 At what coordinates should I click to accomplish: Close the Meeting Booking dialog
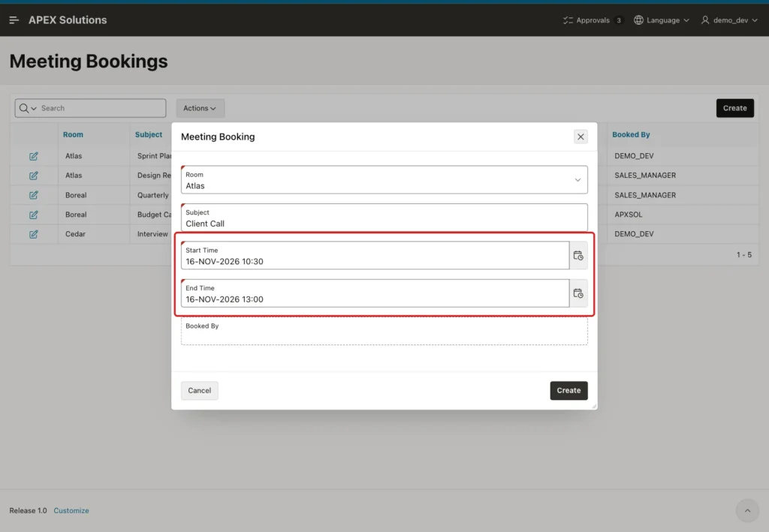pyautogui.click(x=581, y=137)
